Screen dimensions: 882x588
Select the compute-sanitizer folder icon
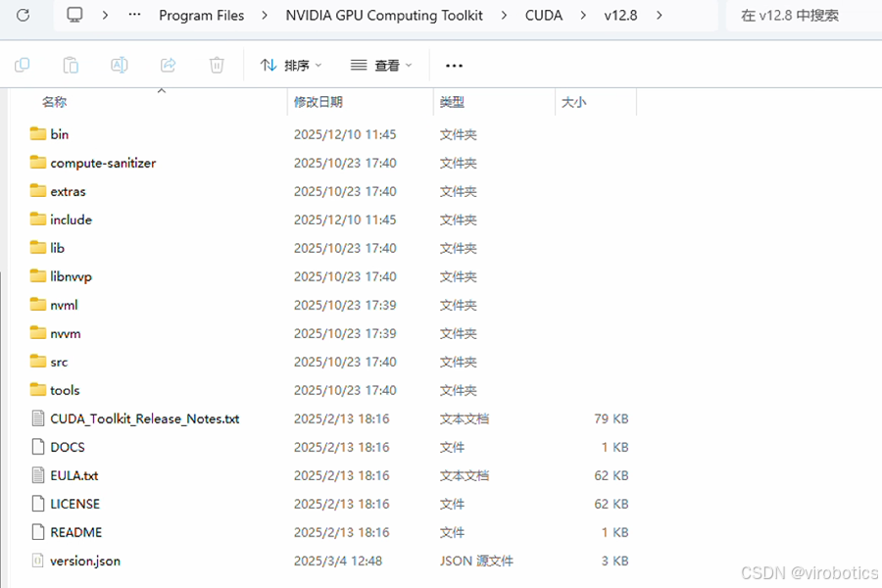pyautogui.click(x=37, y=163)
